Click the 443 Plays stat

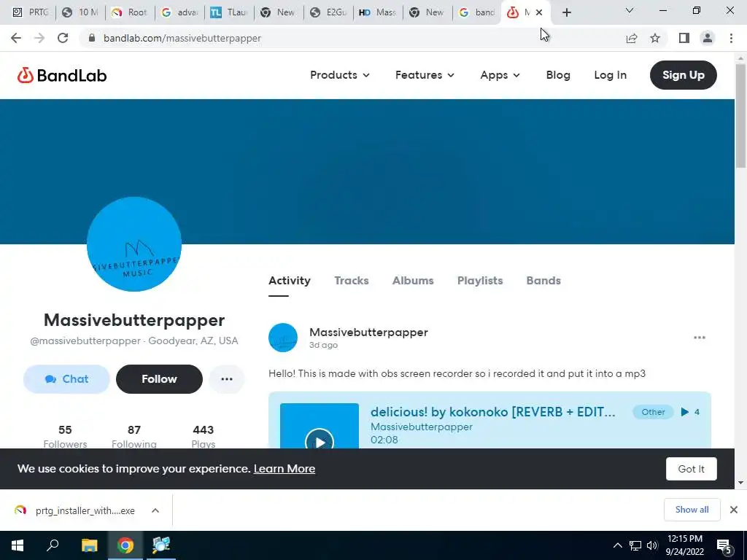click(x=204, y=436)
